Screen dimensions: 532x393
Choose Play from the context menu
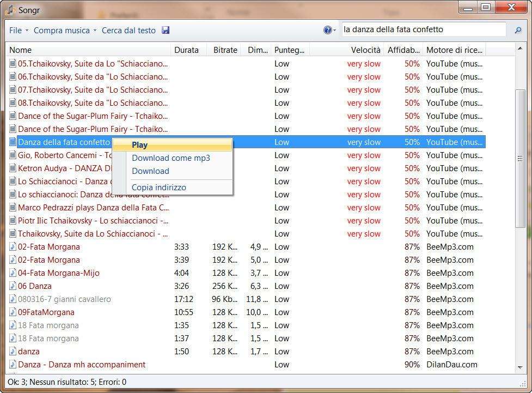tap(173, 145)
